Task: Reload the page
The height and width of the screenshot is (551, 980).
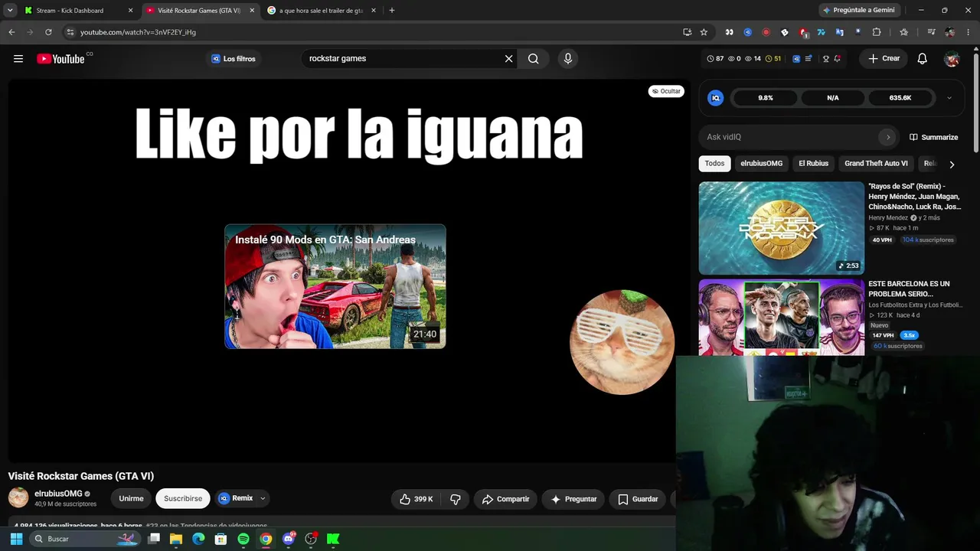Action: pyautogui.click(x=48, y=32)
